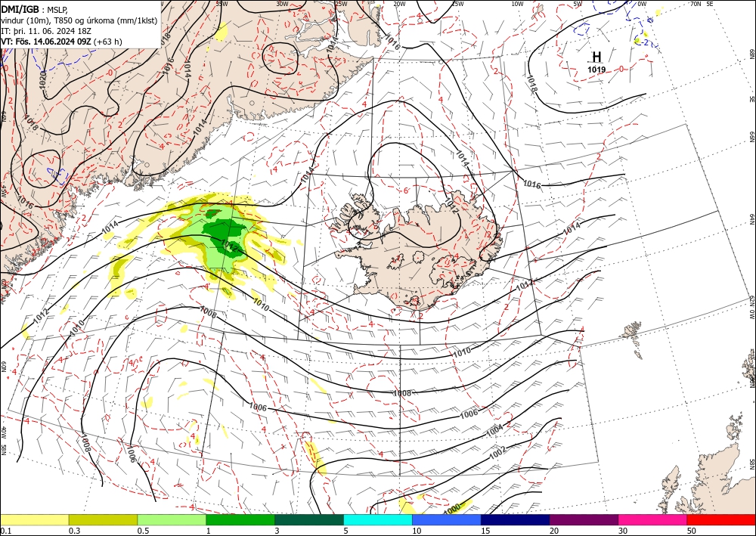756x536 pixels.
Task: Pick the cyan 5–10 legend swatch
Action: coord(378,519)
